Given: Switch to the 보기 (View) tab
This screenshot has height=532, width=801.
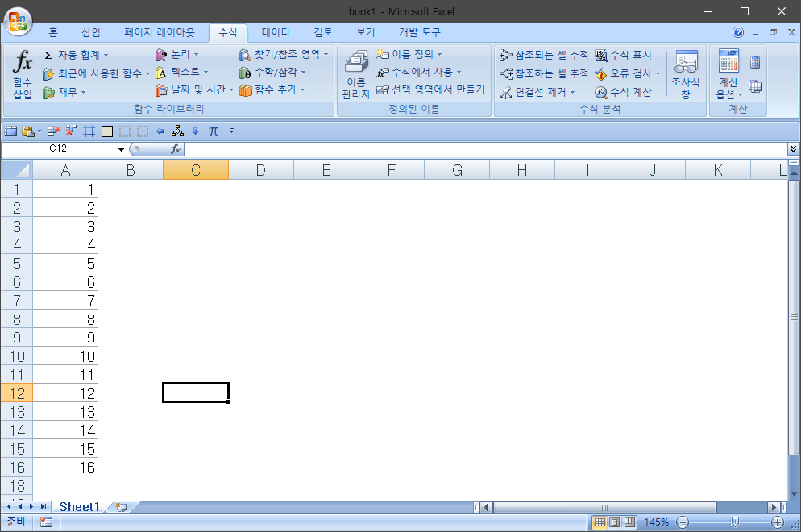Looking at the screenshot, I should [x=365, y=33].
